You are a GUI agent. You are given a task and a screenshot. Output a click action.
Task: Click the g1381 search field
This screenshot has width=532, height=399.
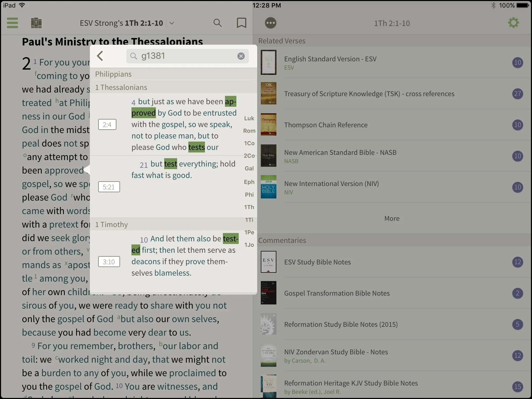click(x=187, y=56)
